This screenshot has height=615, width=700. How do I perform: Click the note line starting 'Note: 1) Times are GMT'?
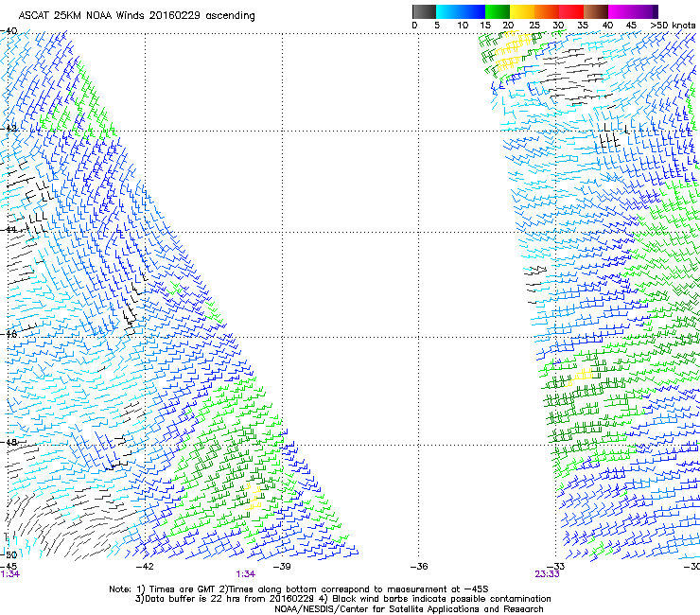pyautogui.click(x=299, y=589)
